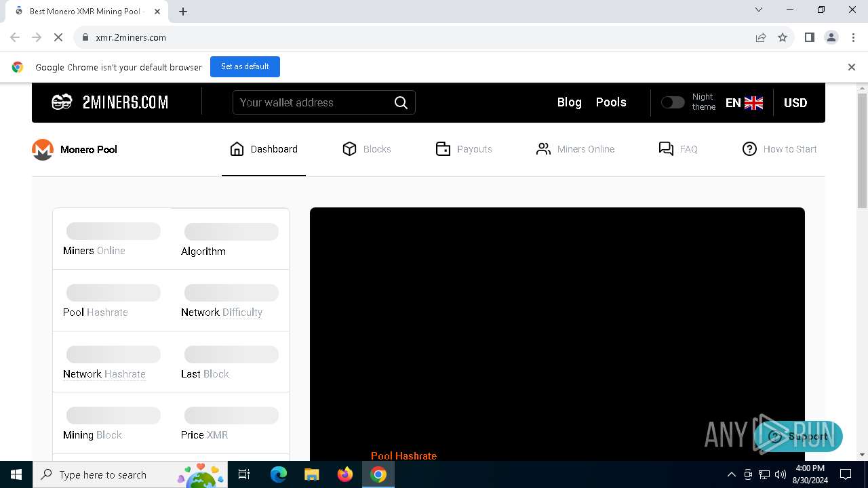Open Task View on taskbar
868x488 pixels.
pos(245,474)
